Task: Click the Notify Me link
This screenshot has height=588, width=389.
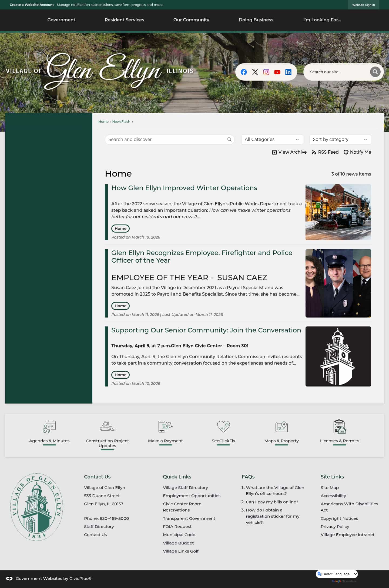Action: pyautogui.click(x=357, y=152)
